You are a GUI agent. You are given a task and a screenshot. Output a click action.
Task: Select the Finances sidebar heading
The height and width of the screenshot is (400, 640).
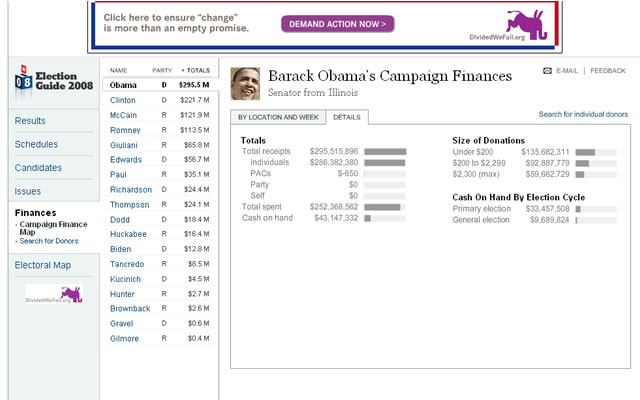coord(36,213)
